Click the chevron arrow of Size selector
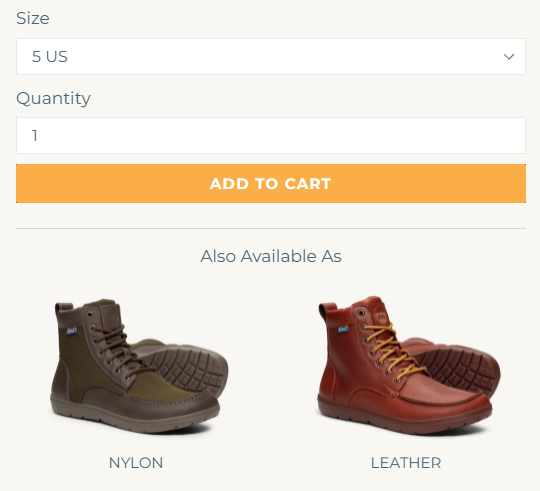 coord(509,56)
